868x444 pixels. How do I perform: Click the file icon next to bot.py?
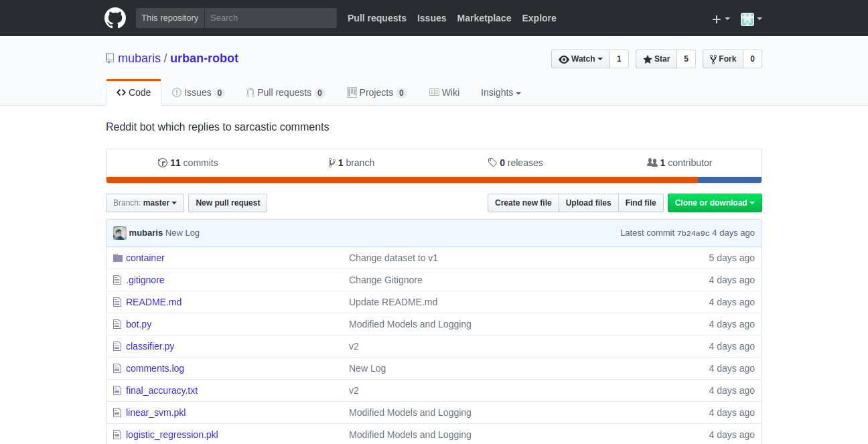pyautogui.click(x=118, y=324)
